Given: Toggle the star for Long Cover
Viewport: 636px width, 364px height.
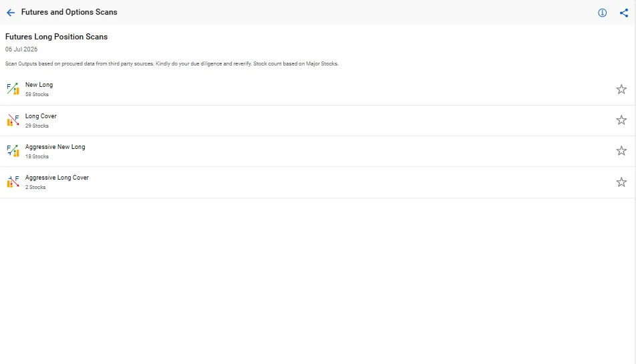Looking at the screenshot, I should 621,120.
